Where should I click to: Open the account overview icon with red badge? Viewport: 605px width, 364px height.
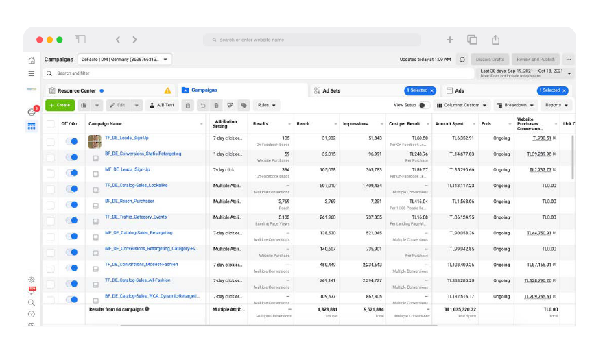(32, 112)
